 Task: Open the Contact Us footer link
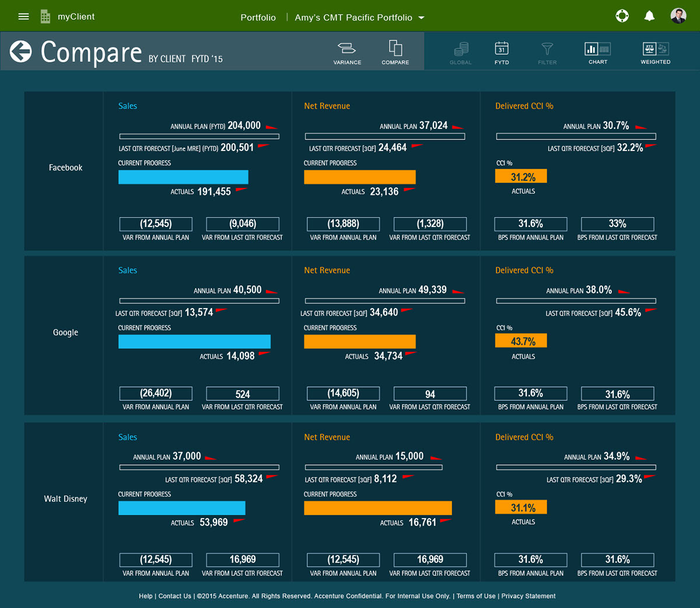click(x=175, y=596)
